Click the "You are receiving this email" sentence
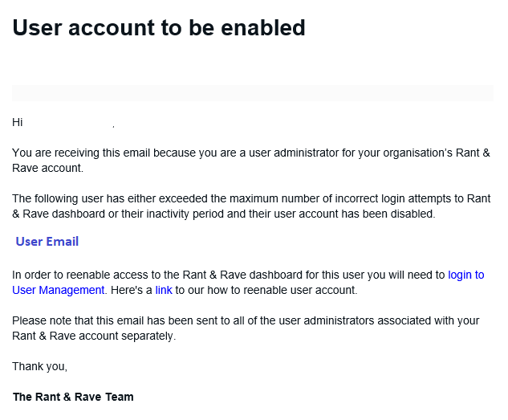This screenshot has height=420, width=508. tap(251, 153)
